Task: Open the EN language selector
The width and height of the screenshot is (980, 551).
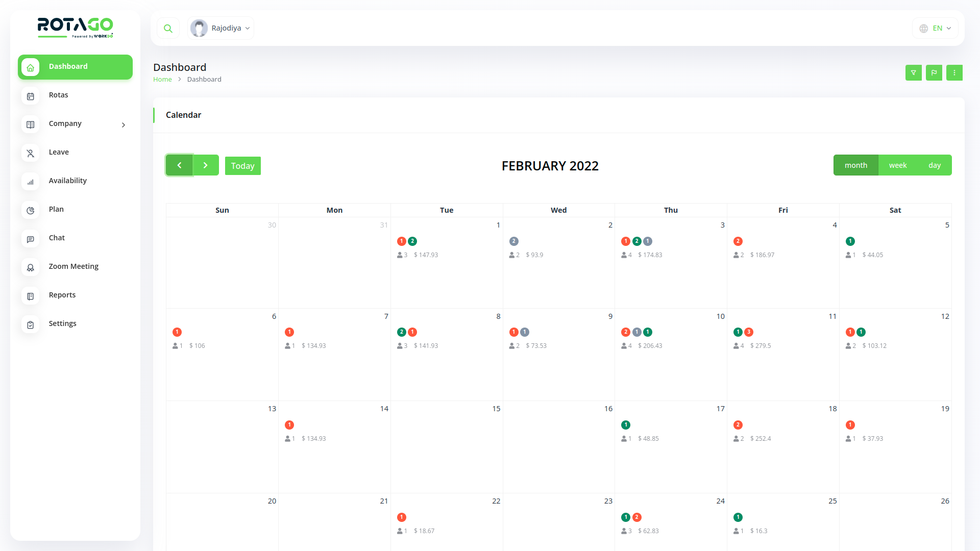Action: tap(935, 28)
